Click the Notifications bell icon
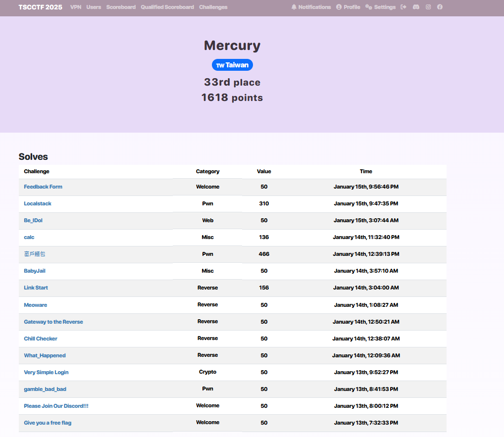This screenshot has width=504, height=437. coord(294,7)
